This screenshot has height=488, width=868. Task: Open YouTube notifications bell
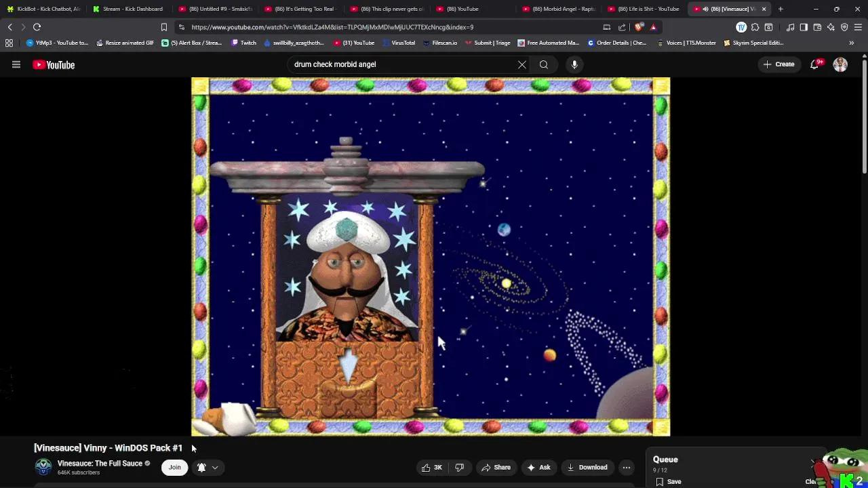(814, 64)
